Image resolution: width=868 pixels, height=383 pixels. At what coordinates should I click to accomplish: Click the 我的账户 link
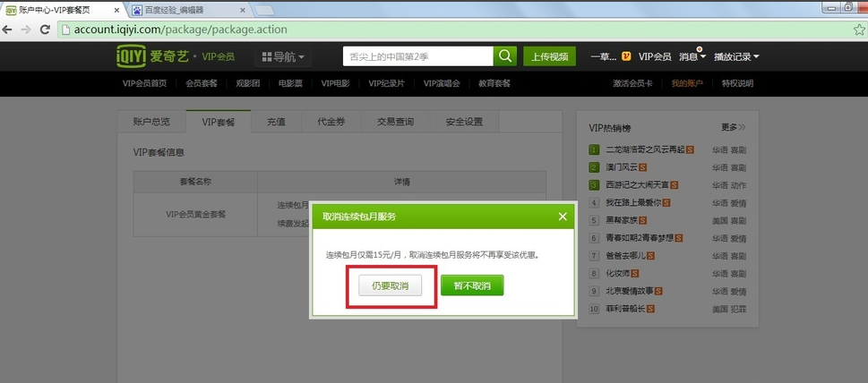pos(687,83)
